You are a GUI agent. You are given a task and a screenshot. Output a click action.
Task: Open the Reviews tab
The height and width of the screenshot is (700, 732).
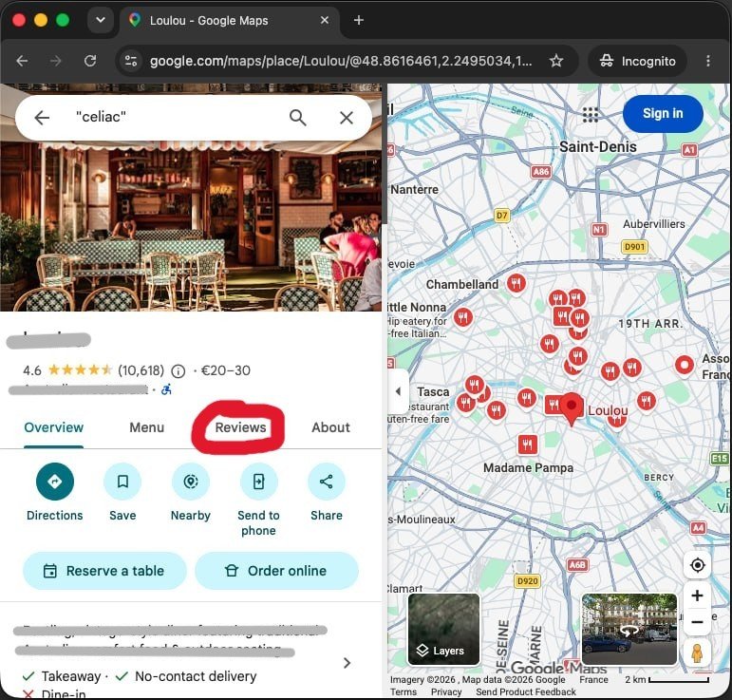[240, 427]
